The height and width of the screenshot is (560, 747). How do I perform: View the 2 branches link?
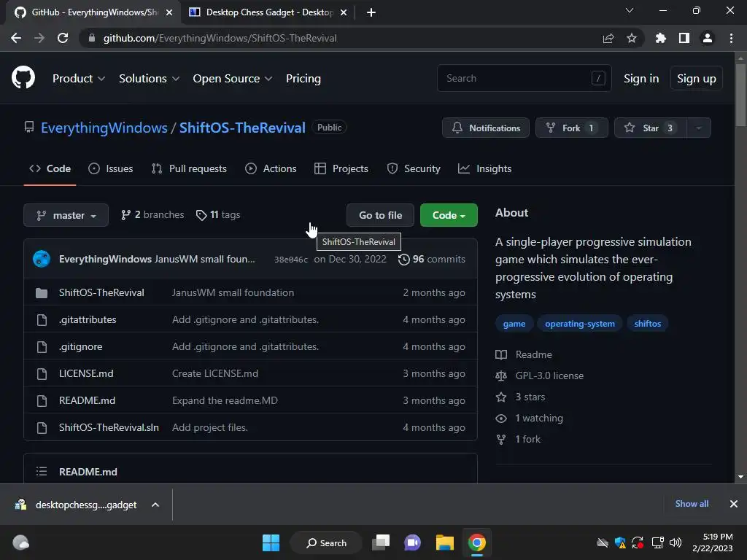(152, 215)
